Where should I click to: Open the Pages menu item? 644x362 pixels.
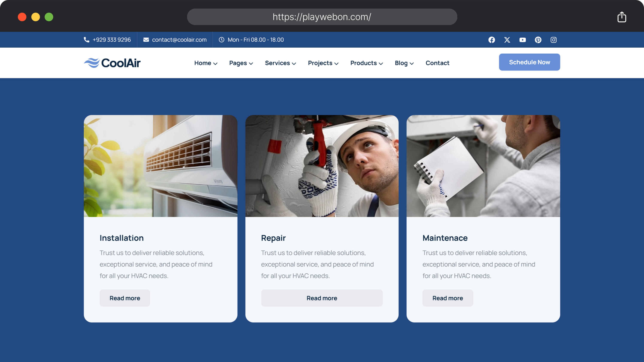tap(238, 63)
